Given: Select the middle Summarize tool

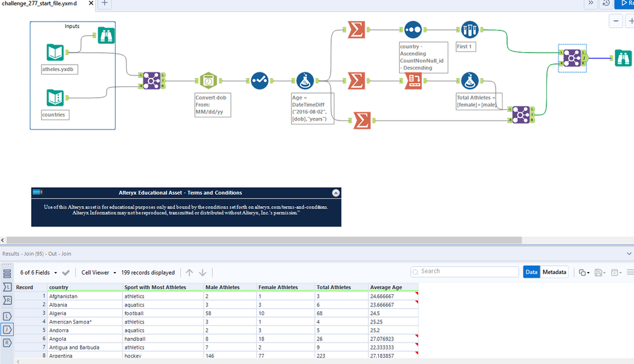Looking at the screenshot, I should pos(356,81).
